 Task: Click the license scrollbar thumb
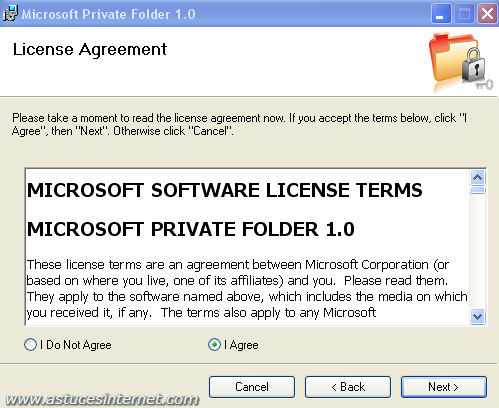coord(478,190)
